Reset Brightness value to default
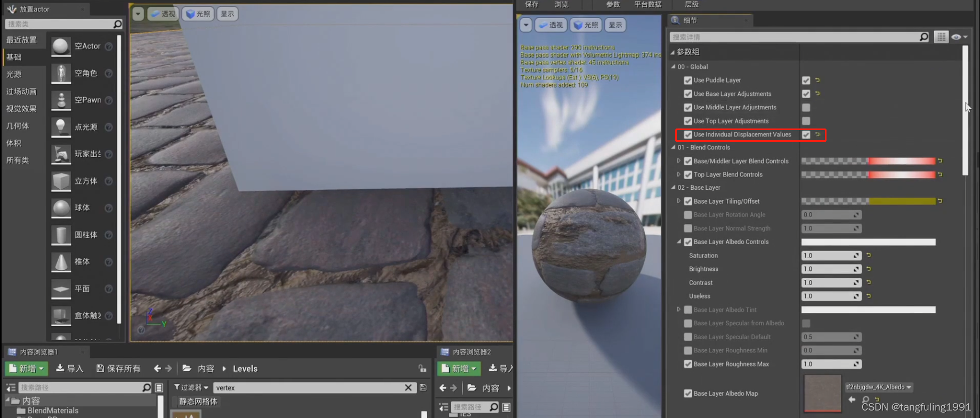 click(869, 269)
